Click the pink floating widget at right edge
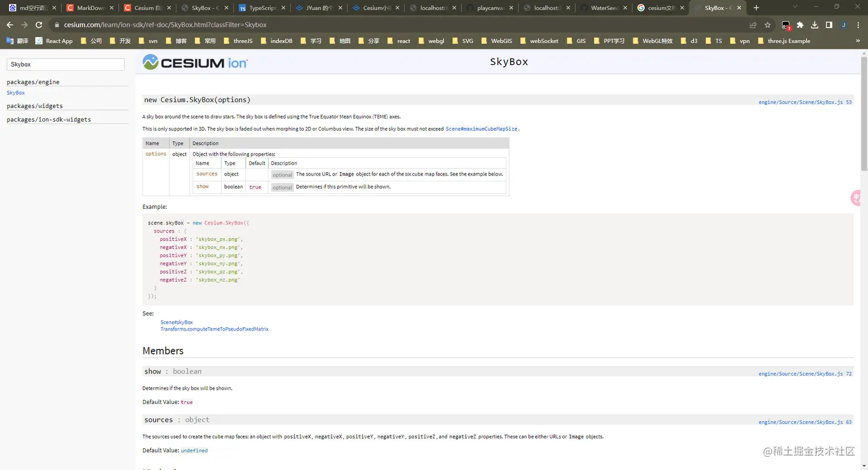This screenshot has height=470, width=868. pos(857,198)
